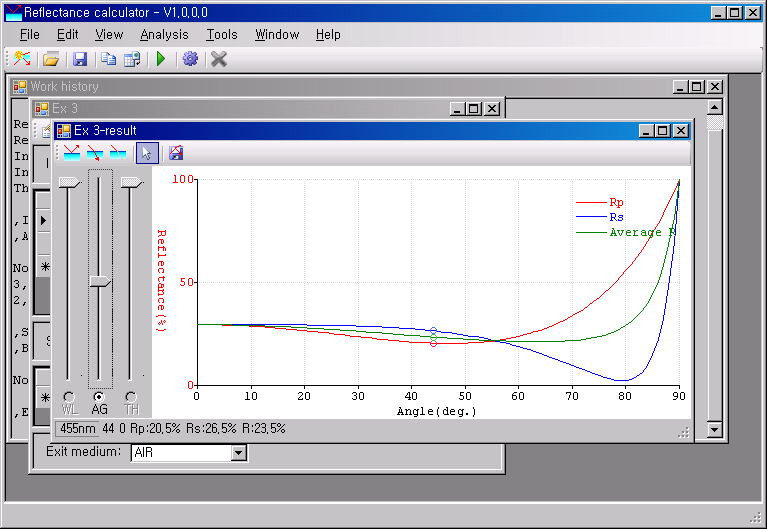Click the save graph icon in Ex 3-result toolbar

tap(176, 153)
